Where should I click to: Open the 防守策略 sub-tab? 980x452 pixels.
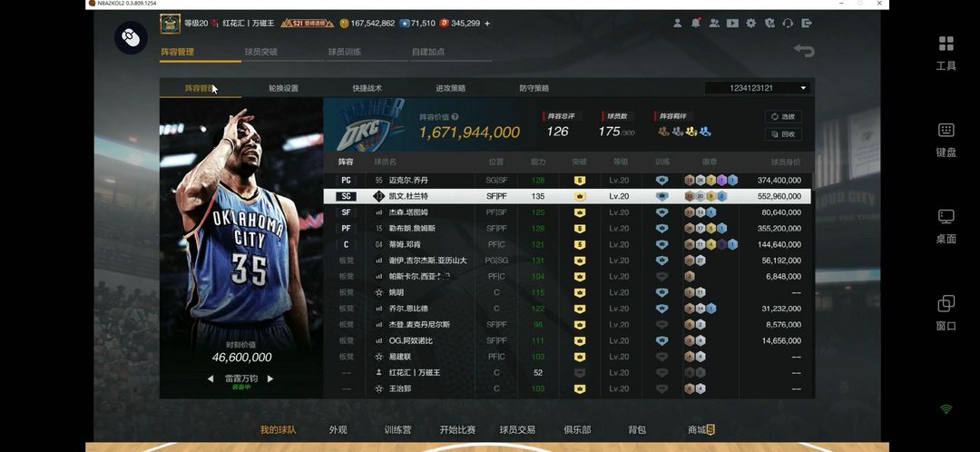pyautogui.click(x=534, y=88)
